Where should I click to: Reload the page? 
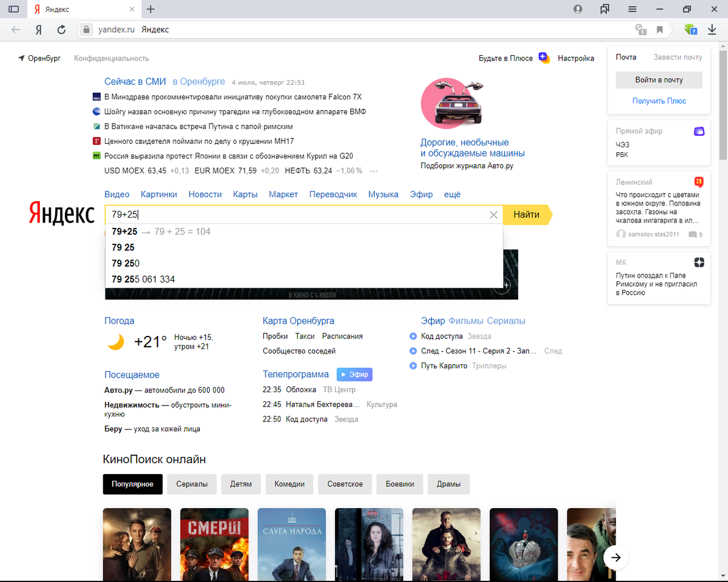(x=61, y=29)
